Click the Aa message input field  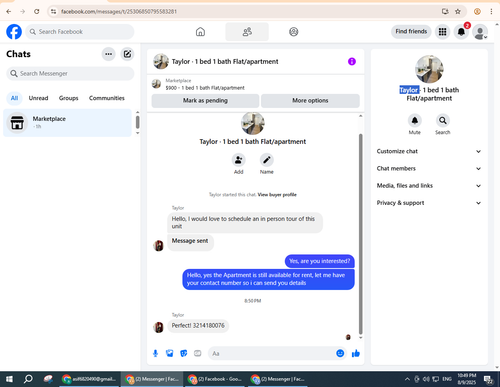(x=272, y=353)
